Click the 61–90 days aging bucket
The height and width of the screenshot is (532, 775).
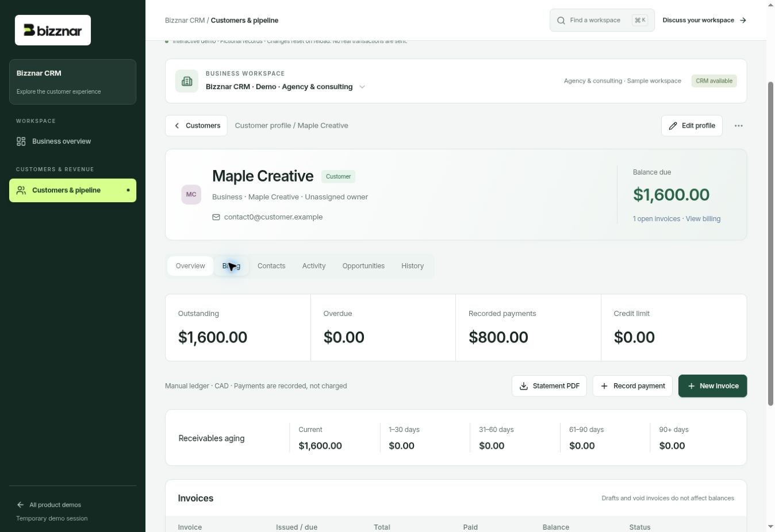(x=605, y=438)
